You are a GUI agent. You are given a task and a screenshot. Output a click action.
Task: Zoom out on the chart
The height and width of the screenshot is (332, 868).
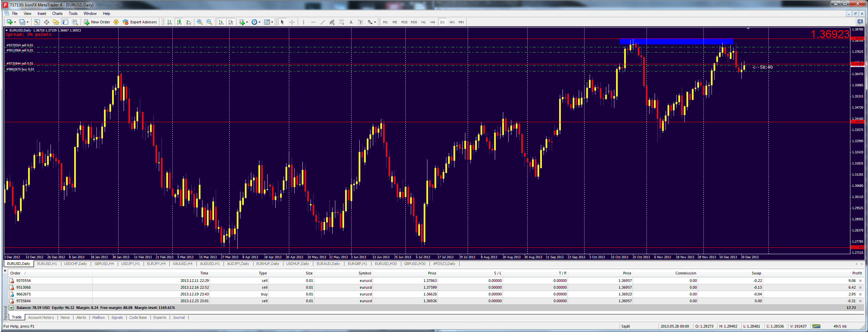point(209,22)
